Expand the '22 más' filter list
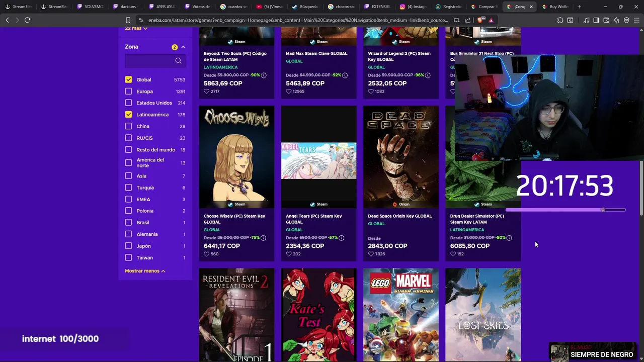Screen dimensions: 644x362 (136, 28)
